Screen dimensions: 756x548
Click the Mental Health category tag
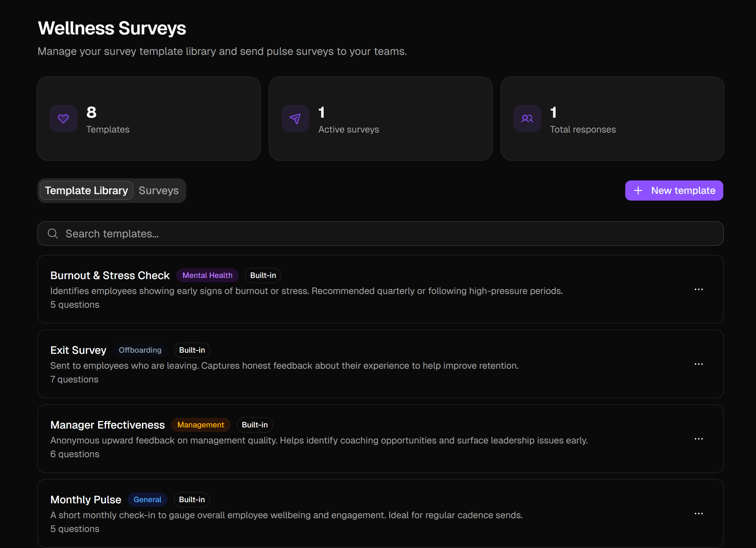click(x=207, y=275)
